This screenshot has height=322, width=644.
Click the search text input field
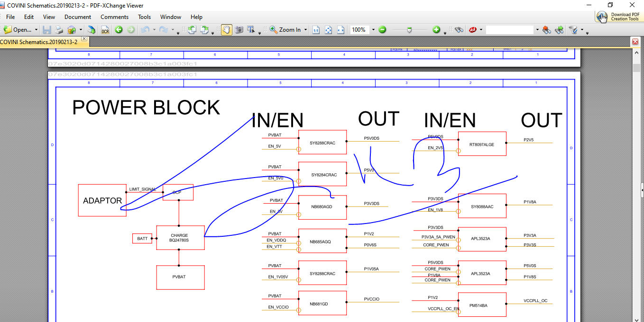point(510,30)
